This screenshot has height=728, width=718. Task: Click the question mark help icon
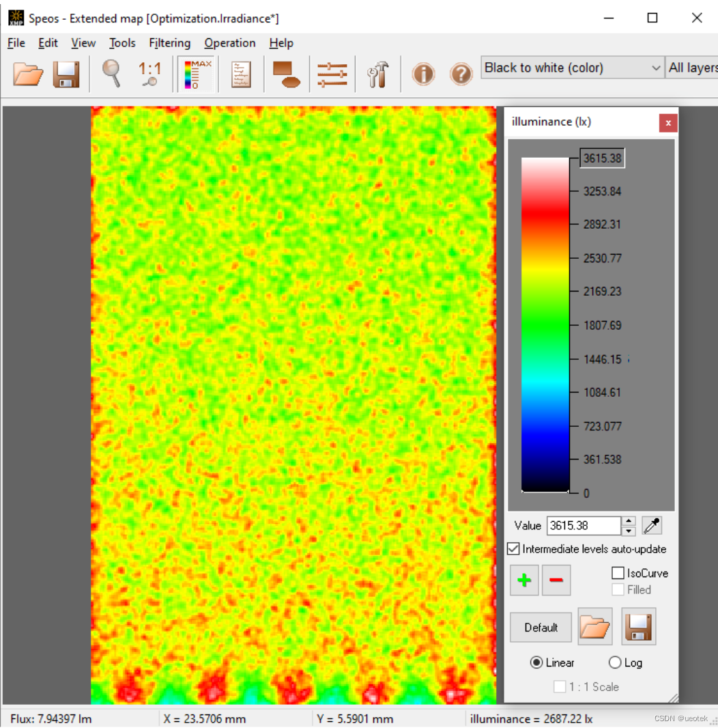click(461, 73)
